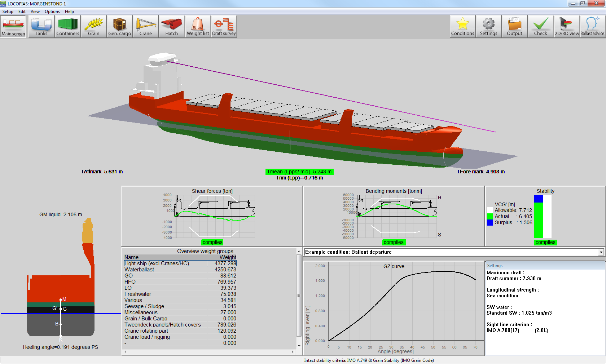
Task: Select the Grain toolbar icon
Action: [x=94, y=27]
